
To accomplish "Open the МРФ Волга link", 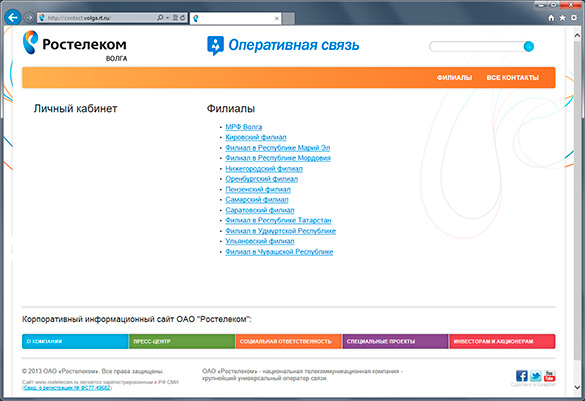I will pyautogui.click(x=244, y=127).
